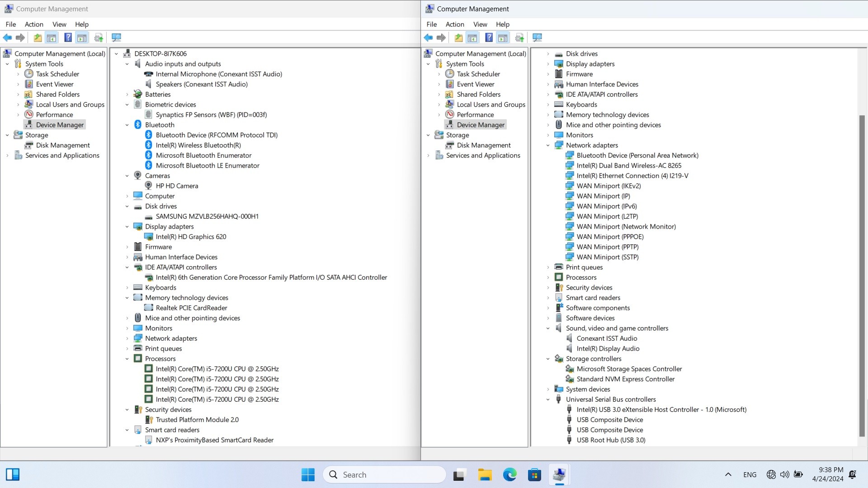Image resolution: width=868 pixels, height=488 pixels.
Task: Collapse Sound, video and game controllers node
Action: [548, 328]
